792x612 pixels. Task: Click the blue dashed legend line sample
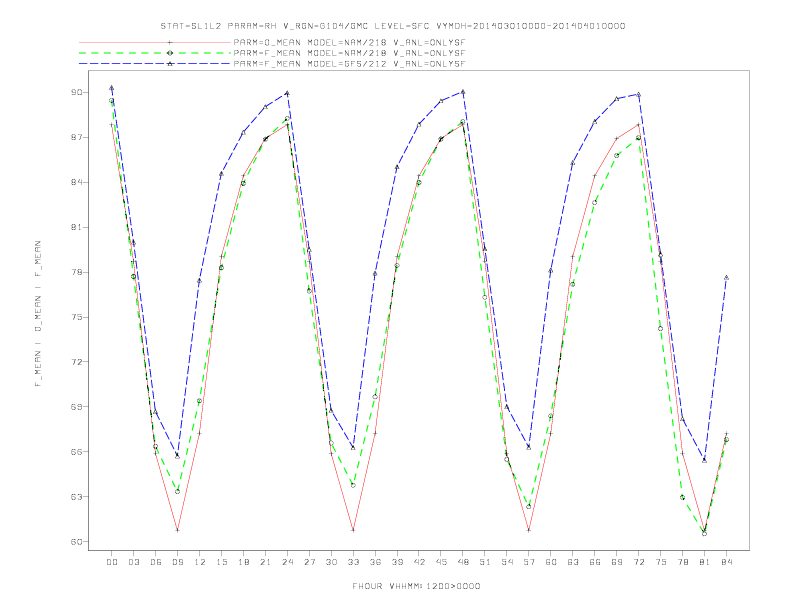click(x=155, y=64)
